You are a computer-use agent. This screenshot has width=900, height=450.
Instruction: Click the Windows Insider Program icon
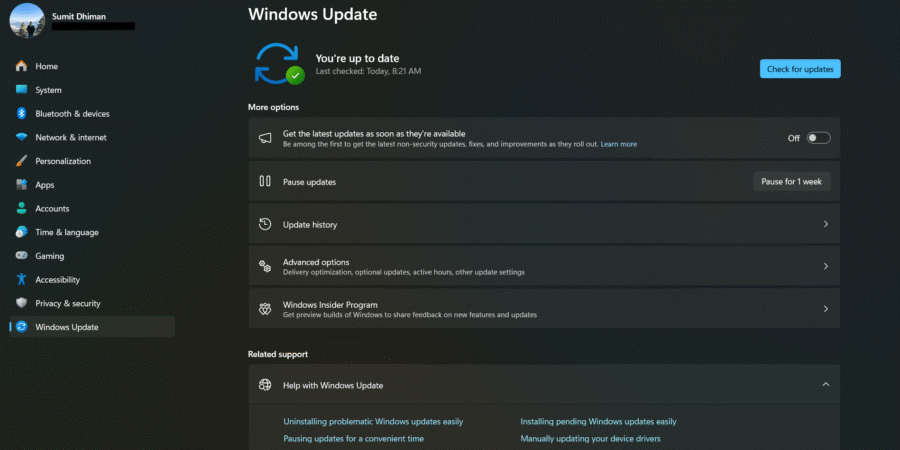click(x=265, y=309)
